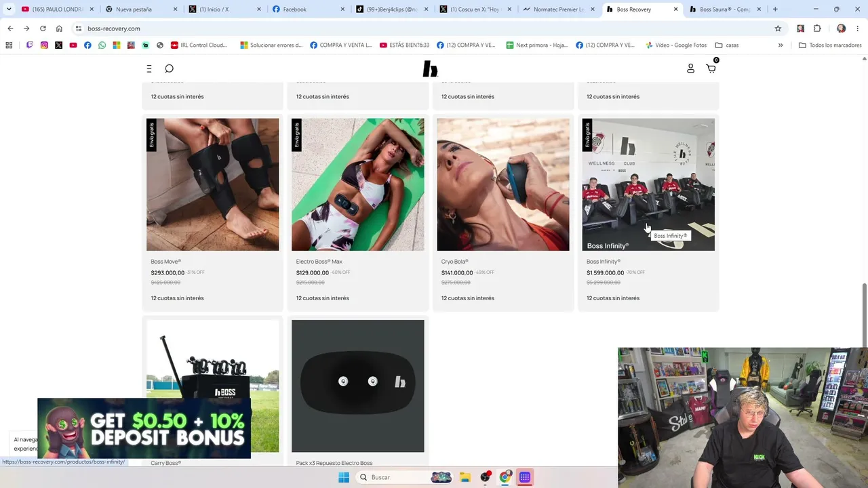
Task: Open the 'ESTÁS BIEN?6:33' bookmark
Action: click(x=404, y=45)
